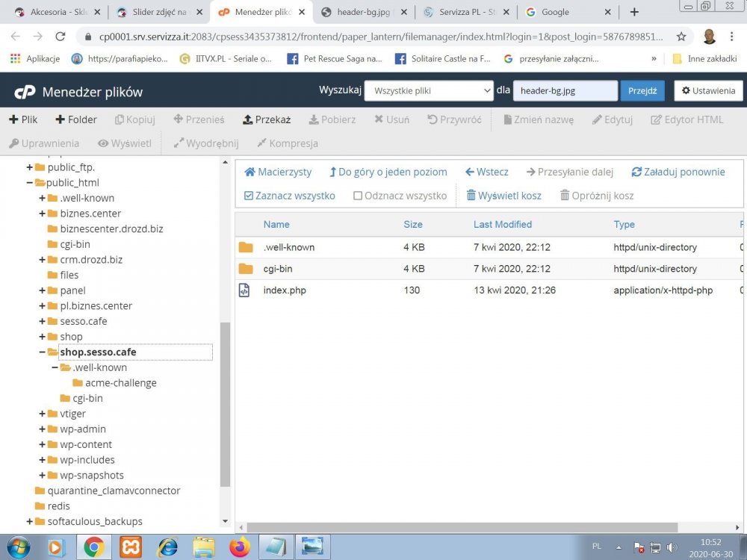
Task: Expand softaculous_backups folder in tree
Action: [x=30, y=521]
